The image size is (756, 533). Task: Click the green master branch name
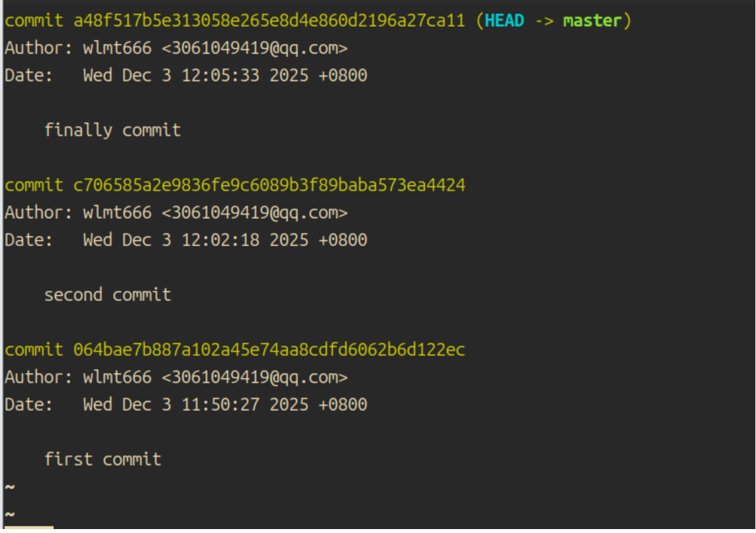(x=592, y=21)
